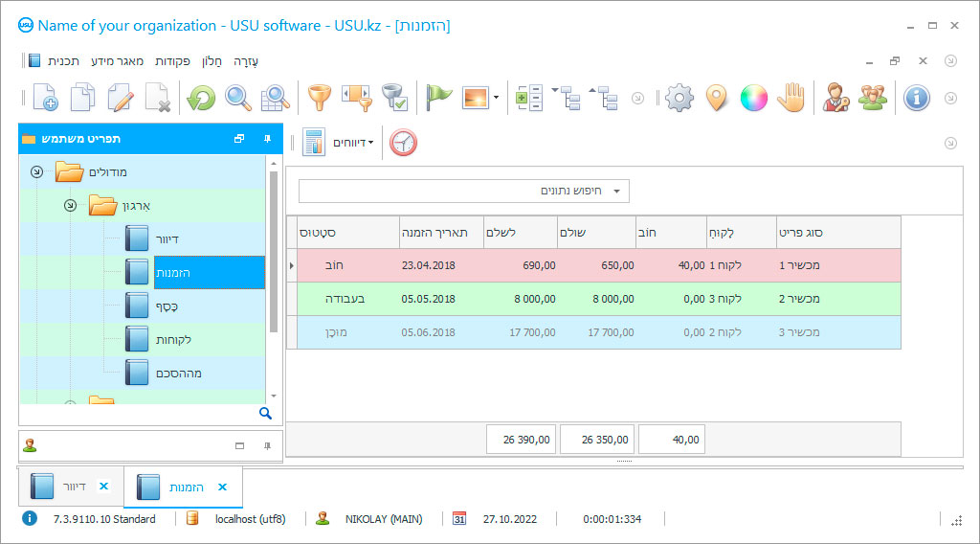Switch to the דיוור tab
The height and width of the screenshot is (544, 980).
tap(73, 487)
